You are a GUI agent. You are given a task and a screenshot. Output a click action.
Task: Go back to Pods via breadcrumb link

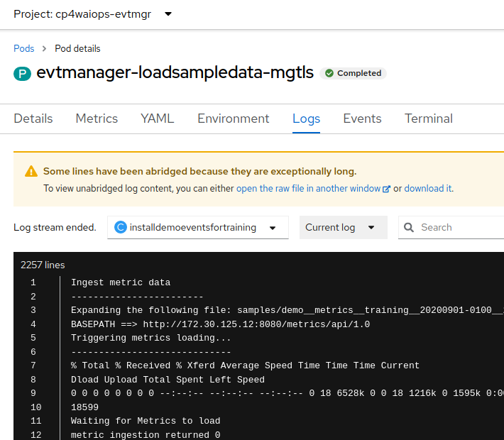[x=24, y=48]
